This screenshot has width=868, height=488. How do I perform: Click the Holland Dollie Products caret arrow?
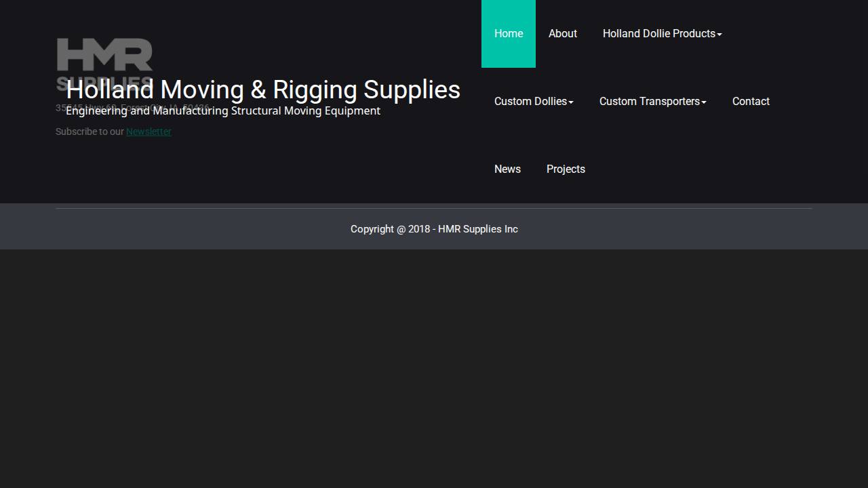720,34
